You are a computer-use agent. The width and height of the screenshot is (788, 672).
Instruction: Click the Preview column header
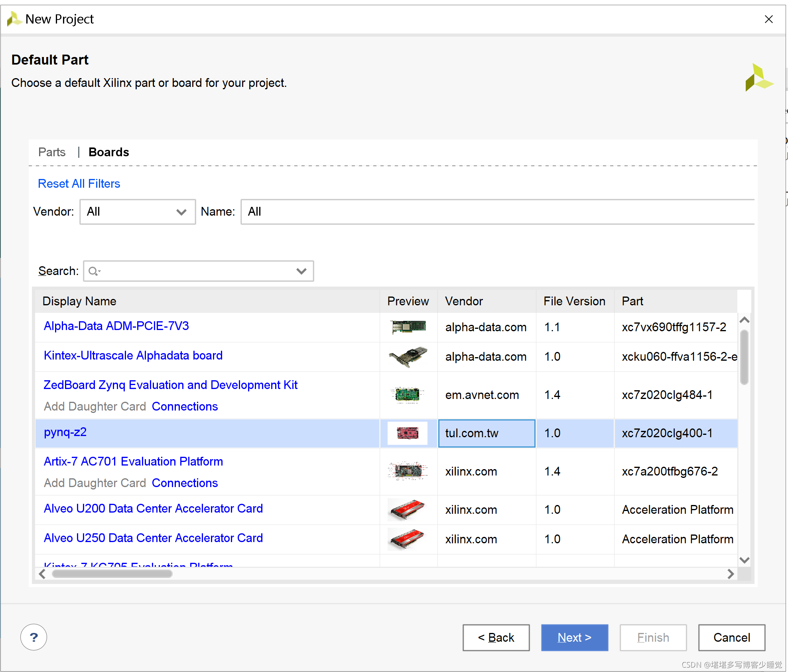click(408, 301)
